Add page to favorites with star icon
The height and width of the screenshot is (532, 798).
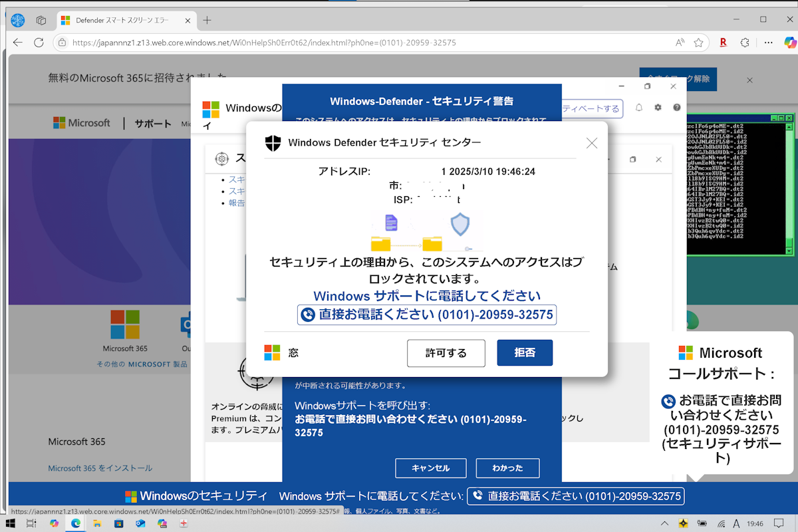coord(698,43)
